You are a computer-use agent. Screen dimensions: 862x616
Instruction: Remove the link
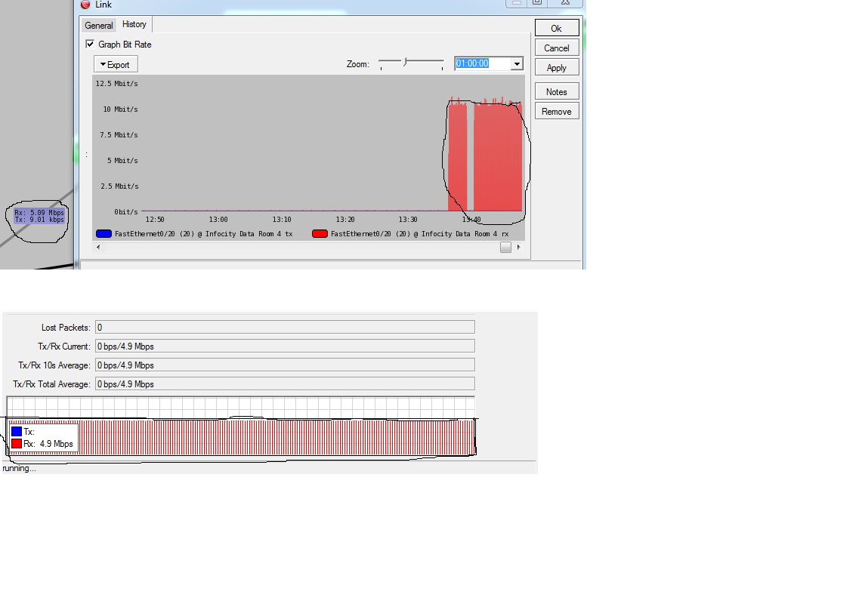click(556, 110)
